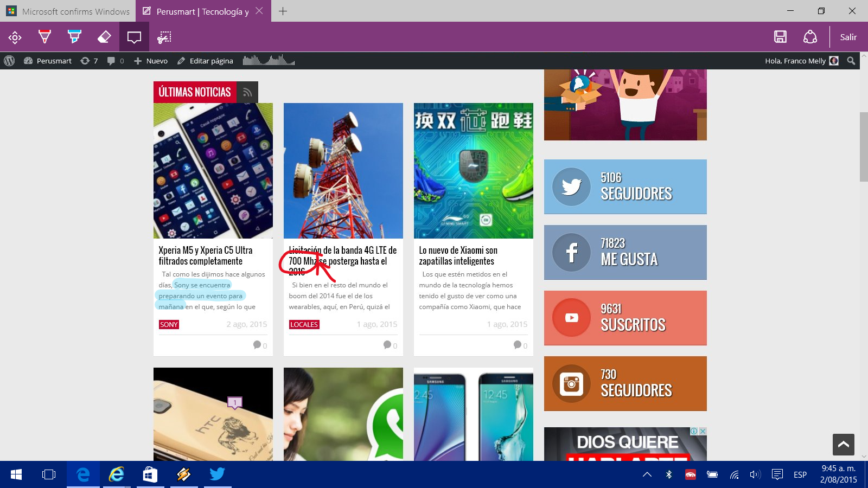Share the web note

(x=810, y=37)
